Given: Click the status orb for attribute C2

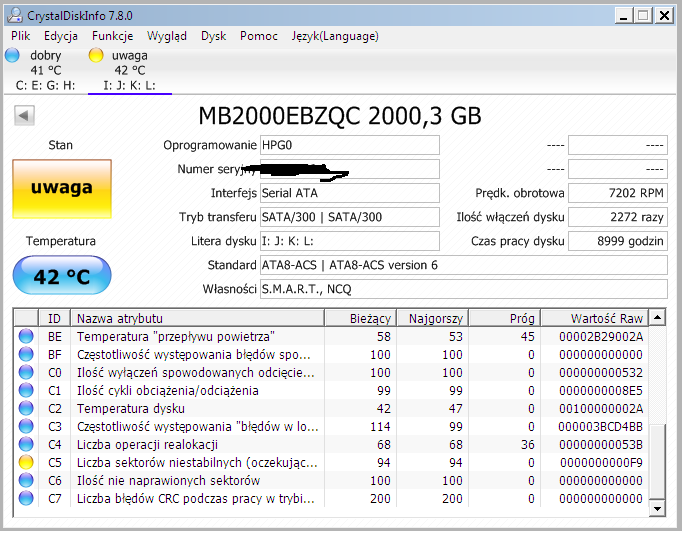Looking at the screenshot, I should coord(26,408).
